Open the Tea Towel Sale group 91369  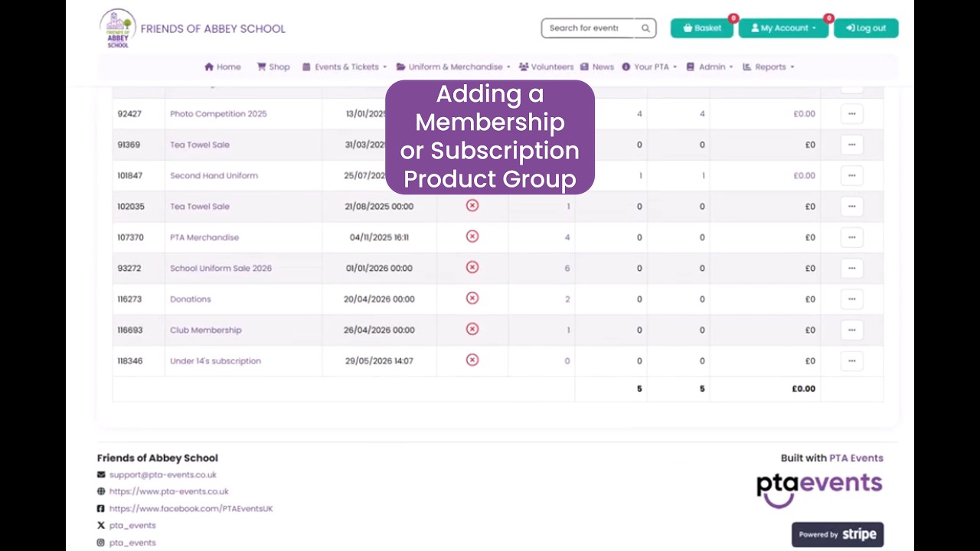tap(200, 145)
